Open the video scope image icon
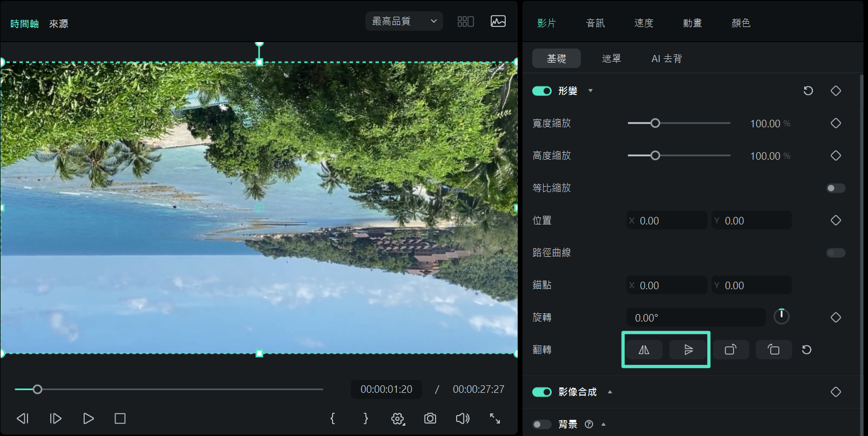The image size is (868, 436). (x=498, y=21)
